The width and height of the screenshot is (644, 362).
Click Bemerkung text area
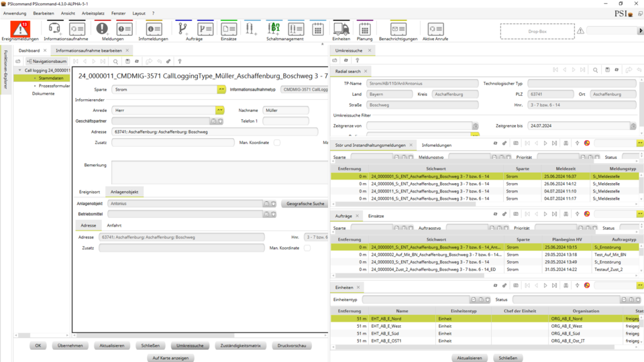click(x=220, y=172)
